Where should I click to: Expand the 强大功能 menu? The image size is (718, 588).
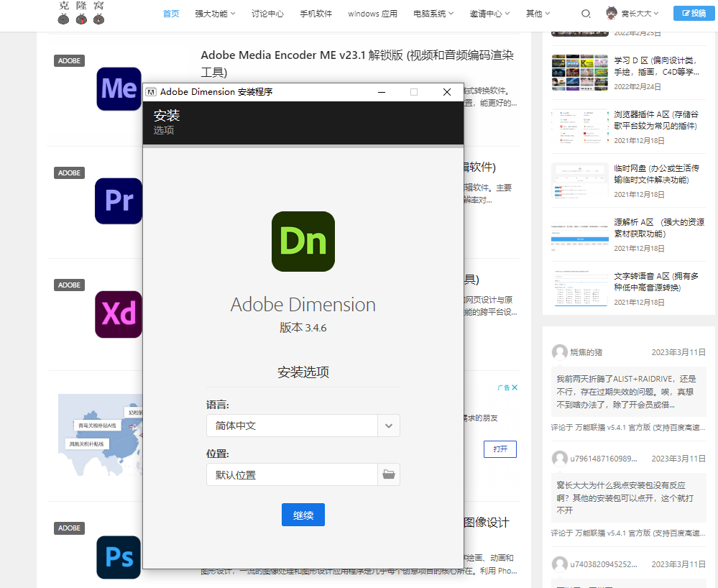pos(215,14)
